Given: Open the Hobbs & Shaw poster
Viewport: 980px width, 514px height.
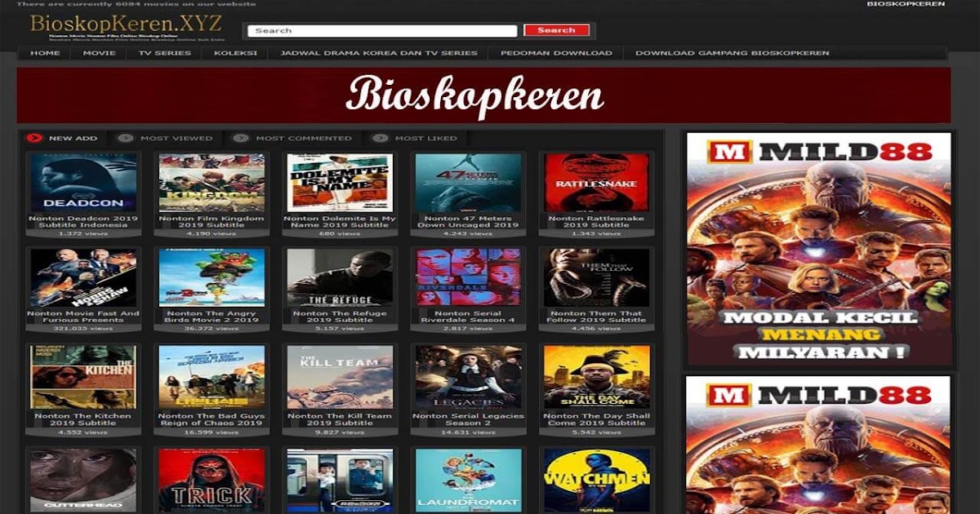Looking at the screenshot, I should click(x=83, y=277).
